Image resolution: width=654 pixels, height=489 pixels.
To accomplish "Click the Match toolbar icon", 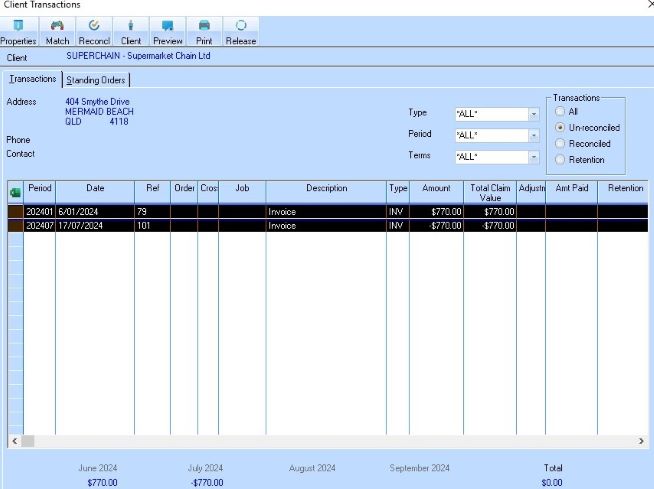I will (57, 31).
